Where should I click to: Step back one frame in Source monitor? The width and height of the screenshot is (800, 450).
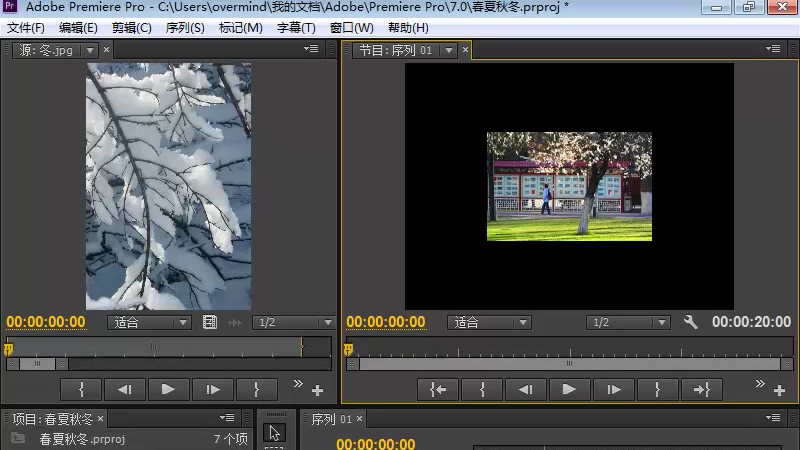click(124, 390)
